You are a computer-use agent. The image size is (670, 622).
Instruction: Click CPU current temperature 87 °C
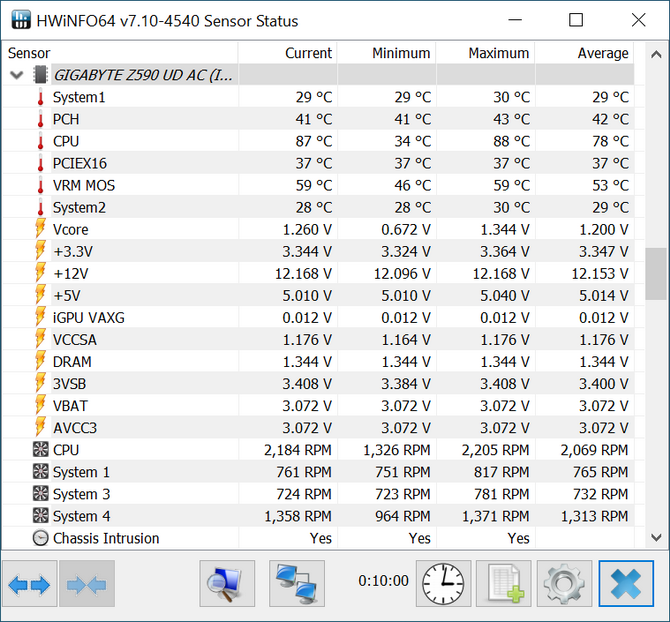pyautogui.click(x=314, y=141)
